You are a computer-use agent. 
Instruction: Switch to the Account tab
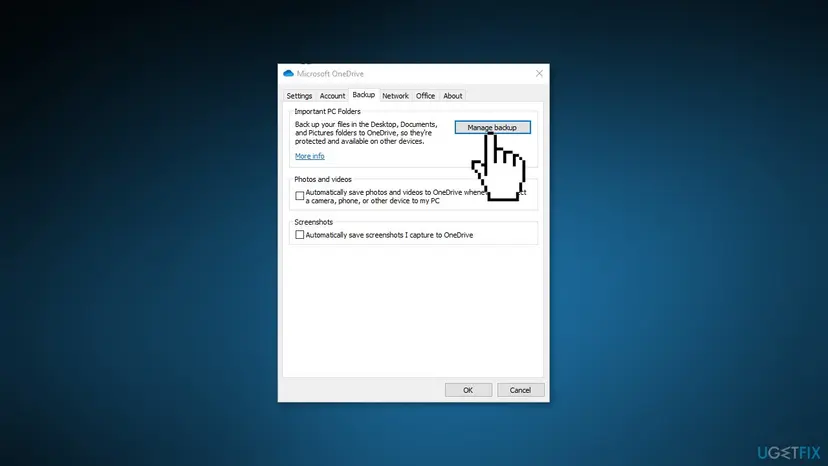point(332,96)
